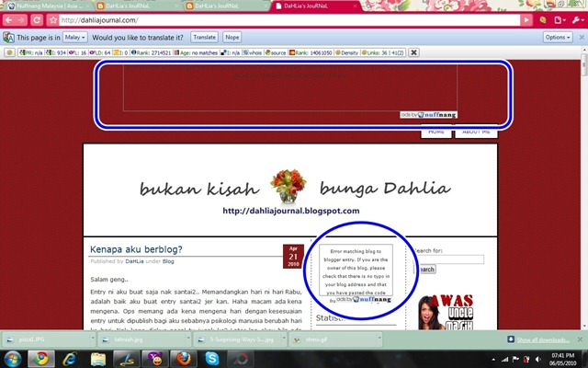Image resolution: width=588 pixels, height=368 pixels.
Task: Reload the page with the refresh button
Action: (x=37, y=20)
